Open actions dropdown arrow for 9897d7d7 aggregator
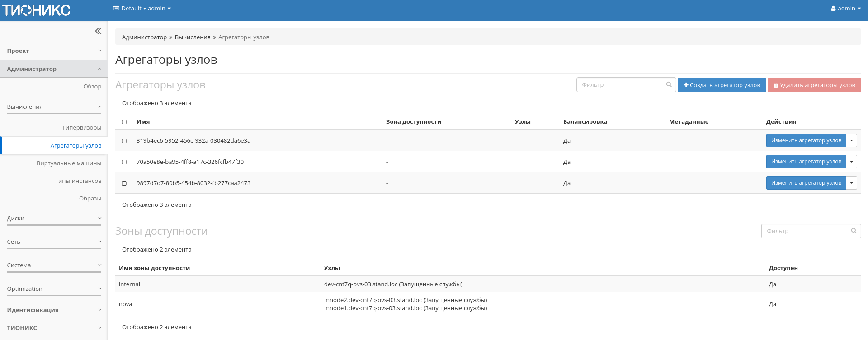This screenshot has width=868, height=340. pos(851,183)
